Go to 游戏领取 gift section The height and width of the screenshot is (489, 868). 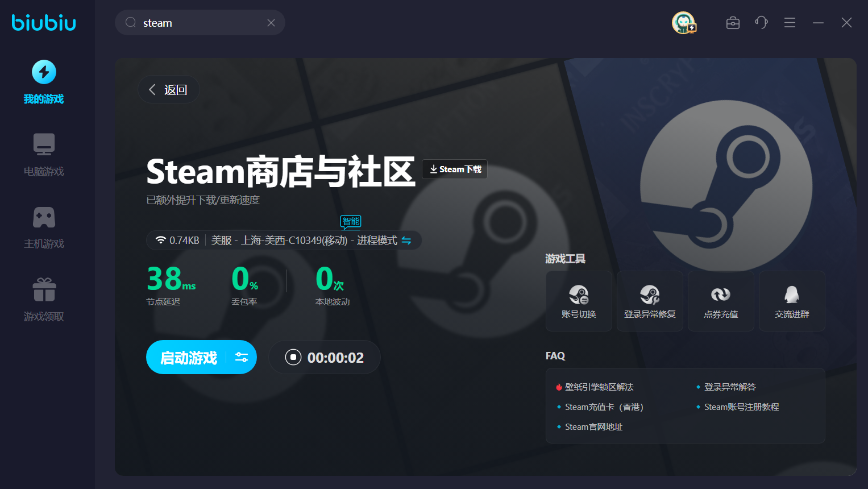point(44,300)
